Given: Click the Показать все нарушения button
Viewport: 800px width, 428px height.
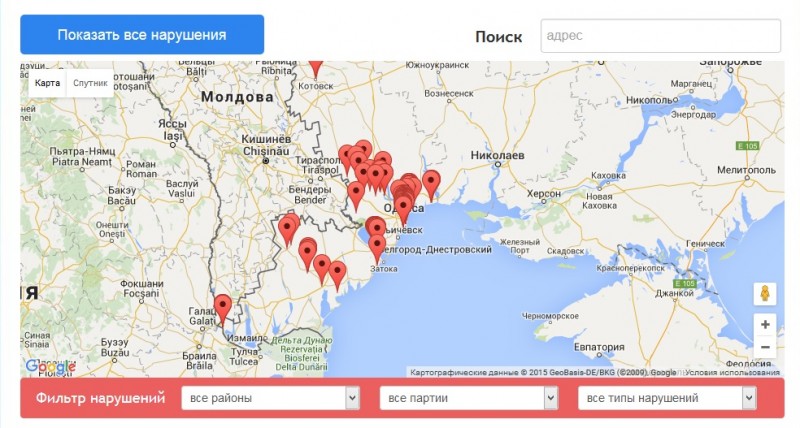Looking at the screenshot, I should click(142, 35).
